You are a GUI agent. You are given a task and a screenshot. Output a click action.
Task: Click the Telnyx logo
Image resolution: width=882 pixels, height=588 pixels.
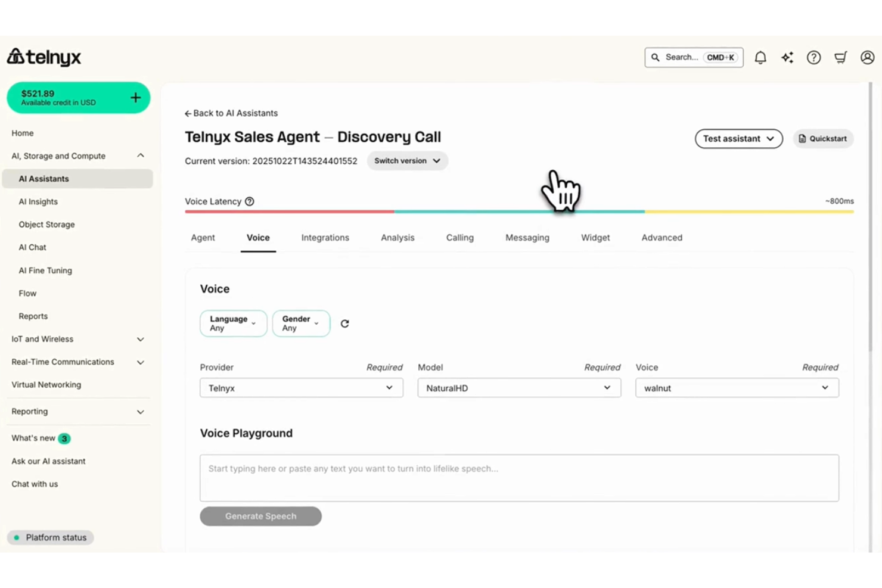tap(44, 57)
